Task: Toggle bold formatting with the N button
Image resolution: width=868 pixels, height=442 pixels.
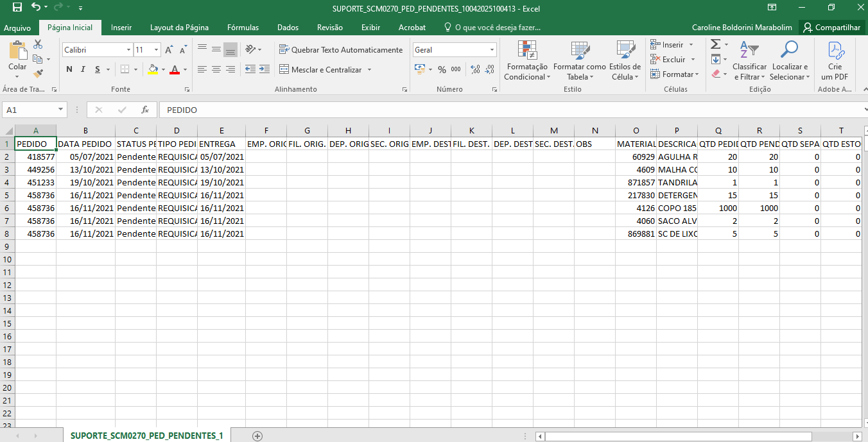Action: coord(69,69)
